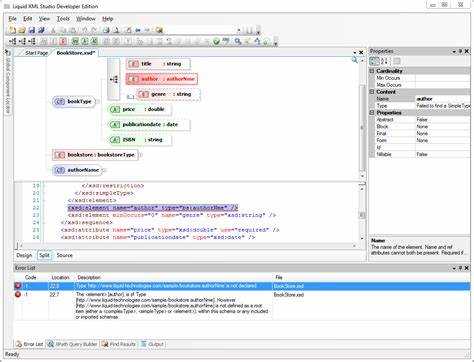The height and width of the screenshot is (362, 474).
Task: Select the bottom Error List tab
Action: click(x=29, y=344)
